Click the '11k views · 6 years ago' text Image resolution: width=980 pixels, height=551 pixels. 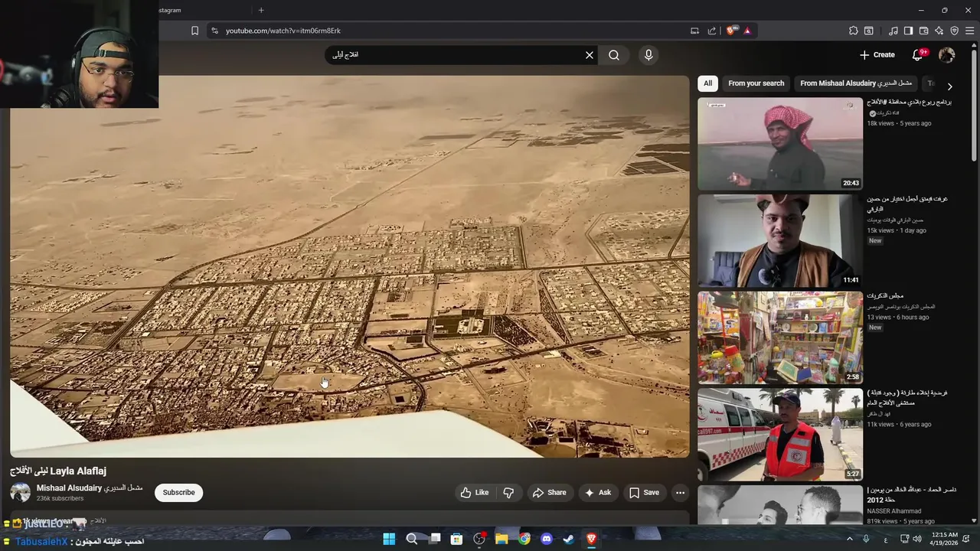899,424
